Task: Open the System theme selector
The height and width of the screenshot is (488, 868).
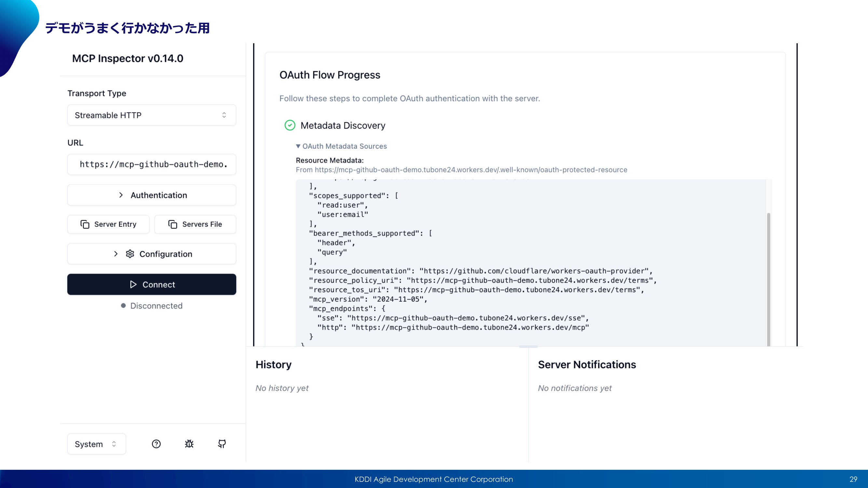Action: point(96,444)
